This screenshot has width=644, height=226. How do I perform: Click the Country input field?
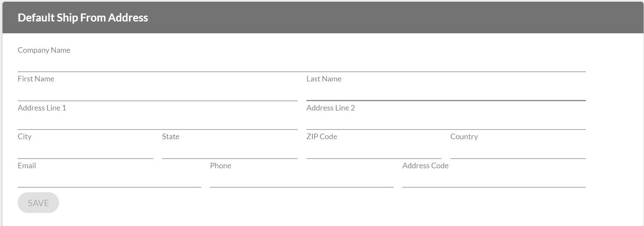pos(518,151)
